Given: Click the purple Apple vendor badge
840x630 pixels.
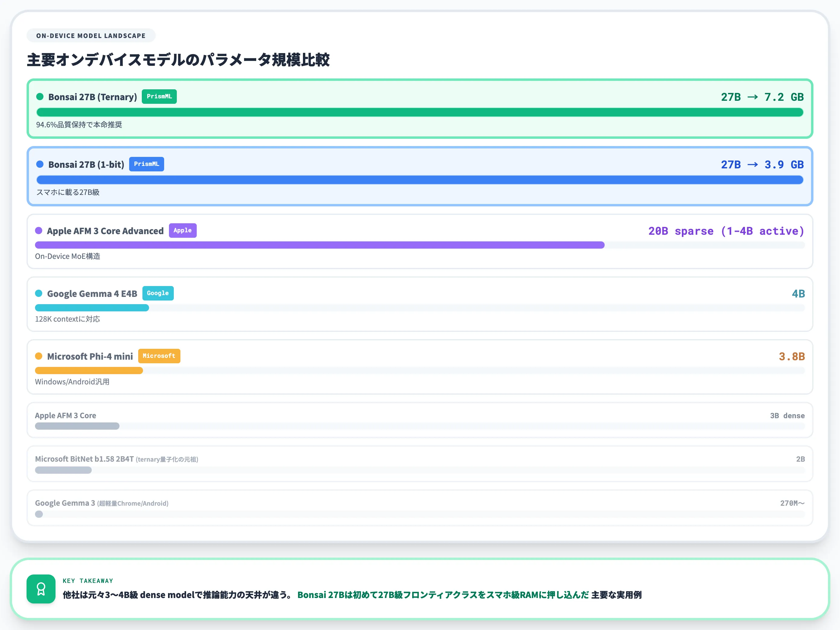Looking at the screenshot, I should [183, 231].
